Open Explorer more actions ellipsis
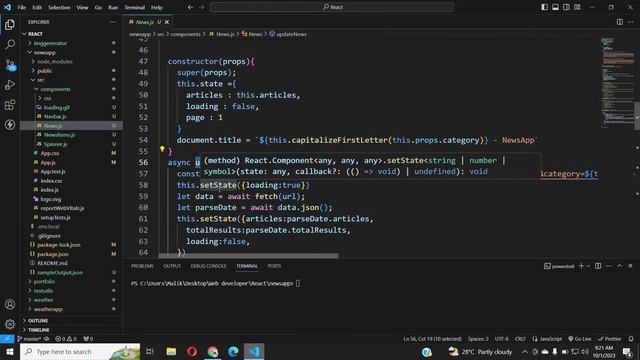Image resolution: width=640 pixels, height=360 pixels. (x=113, y=22)
